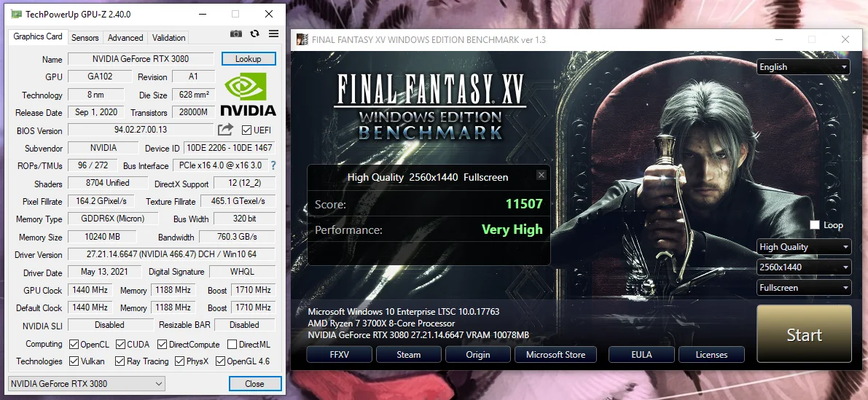Switch to the Validation tab
The height and width of the screenshot is (400, 868).
click(168, 38)
